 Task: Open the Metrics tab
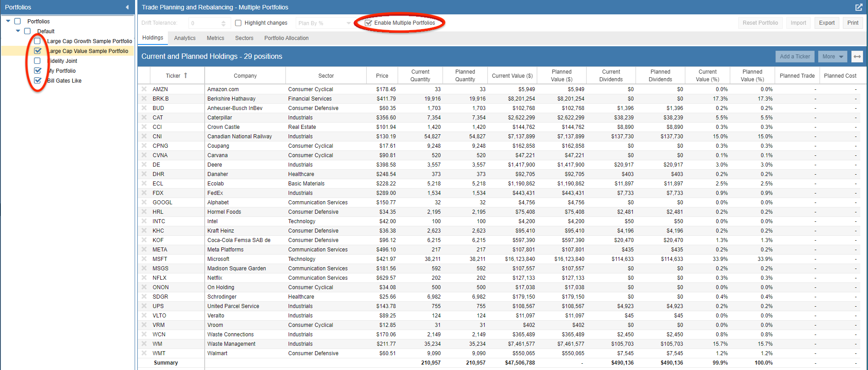215,38
